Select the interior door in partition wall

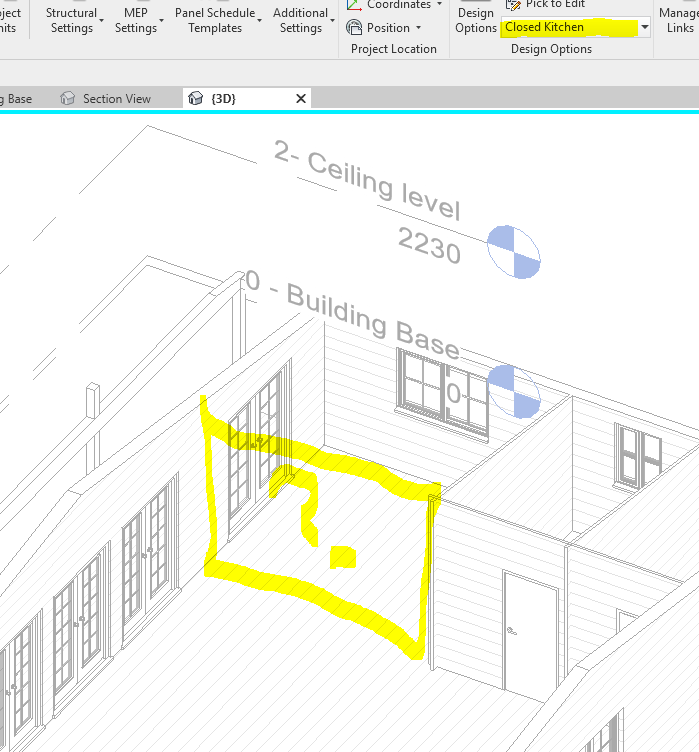[530, 632]
